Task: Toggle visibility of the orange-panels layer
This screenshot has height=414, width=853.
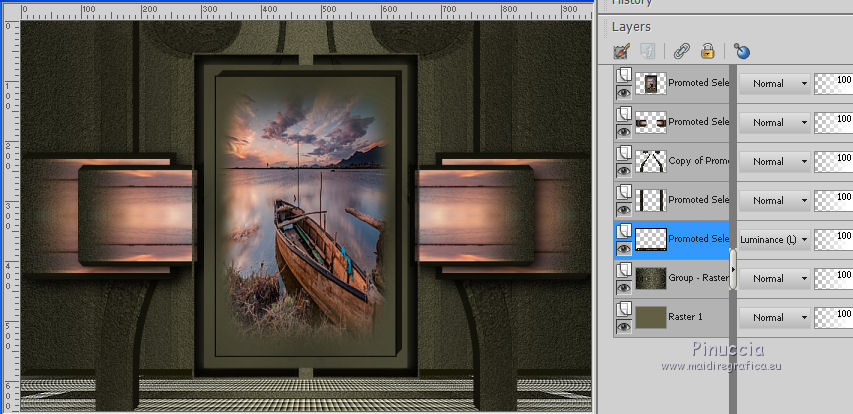Action: point(624,131)
